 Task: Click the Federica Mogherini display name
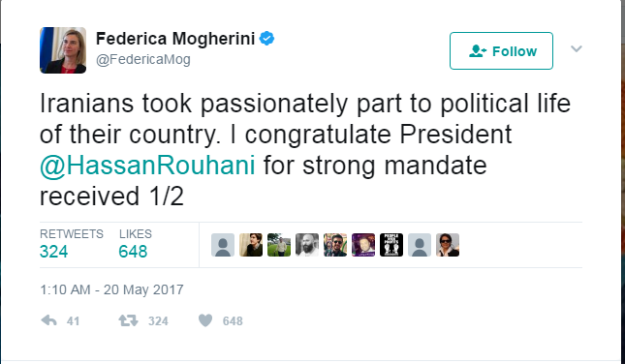click(175, 39)
